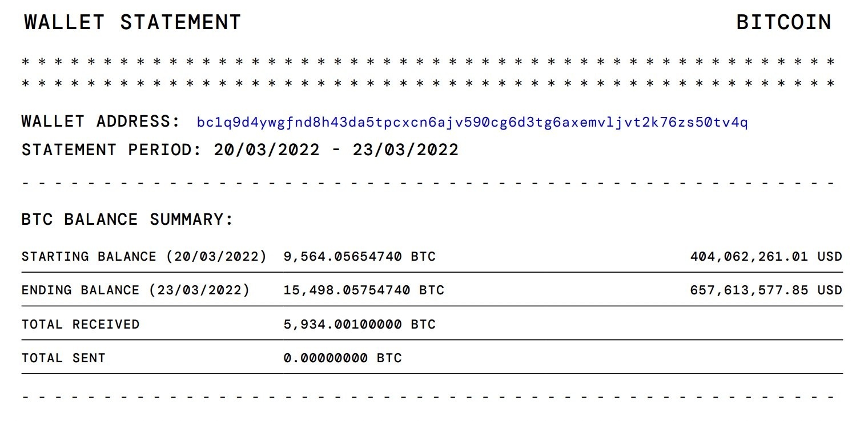Click the TOTAL SENT row label
The image size is (868, 421).
coord(63,358)
